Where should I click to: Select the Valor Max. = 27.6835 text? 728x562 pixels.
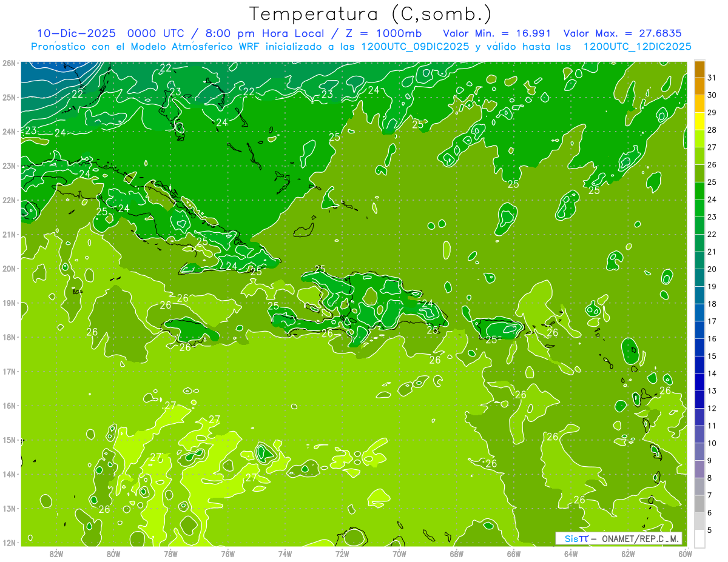pyautogui.click(x=628, y=33)
